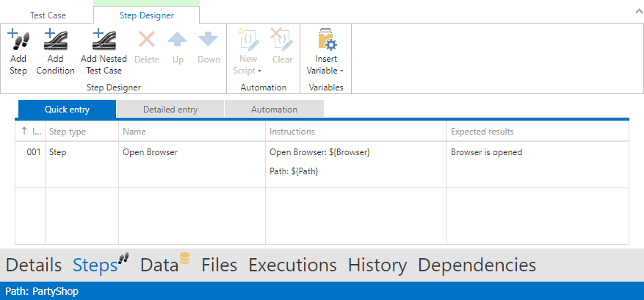Open the Detailed entry tab
The width and height of the screenshot is (644, 300).
pyautogui.click(x=170, y=110)
